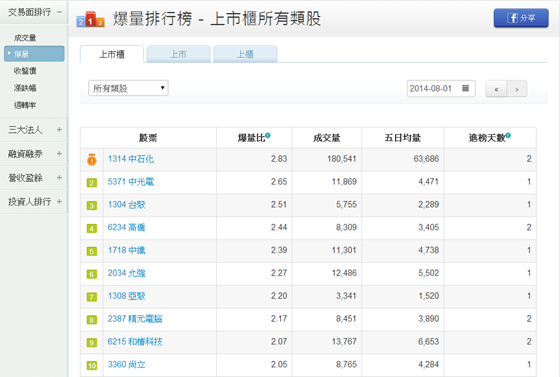Viewport: 560px width, 377px height.
Task: Click the rank 1 medal icon
Action: pyautogui.click(x=92, y=159)
